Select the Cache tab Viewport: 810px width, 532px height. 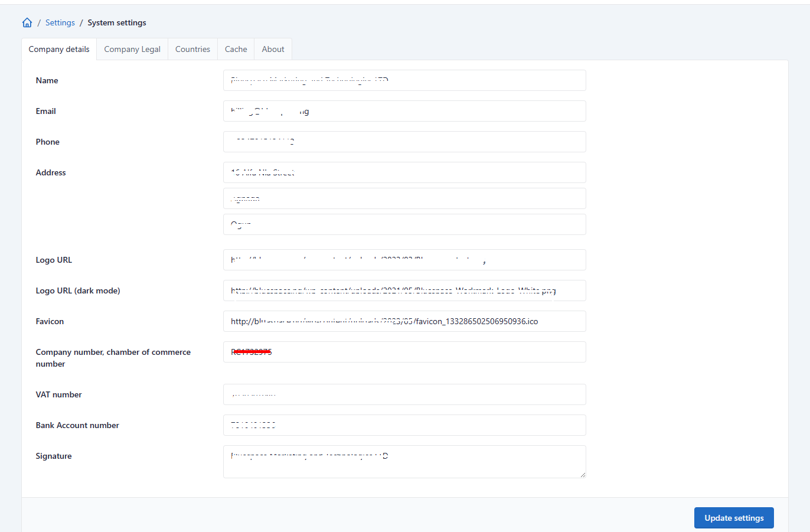tap(236, 49)
